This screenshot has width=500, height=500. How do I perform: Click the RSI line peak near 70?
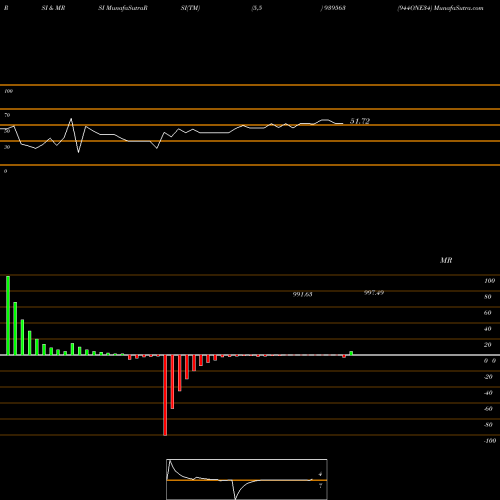pyautogui.click(x=71, y=119)
